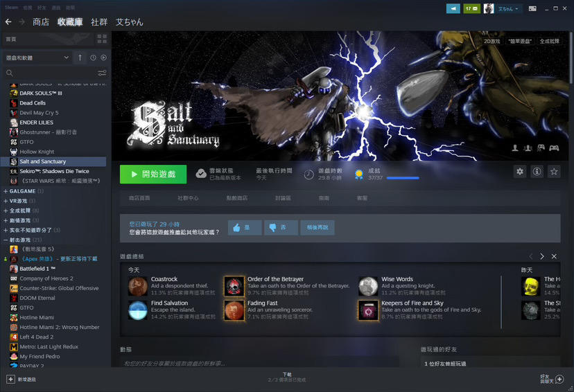The width and height of the screenshot is (574, 392).
Task: Click the activity share text field
Action: (259, 363)
